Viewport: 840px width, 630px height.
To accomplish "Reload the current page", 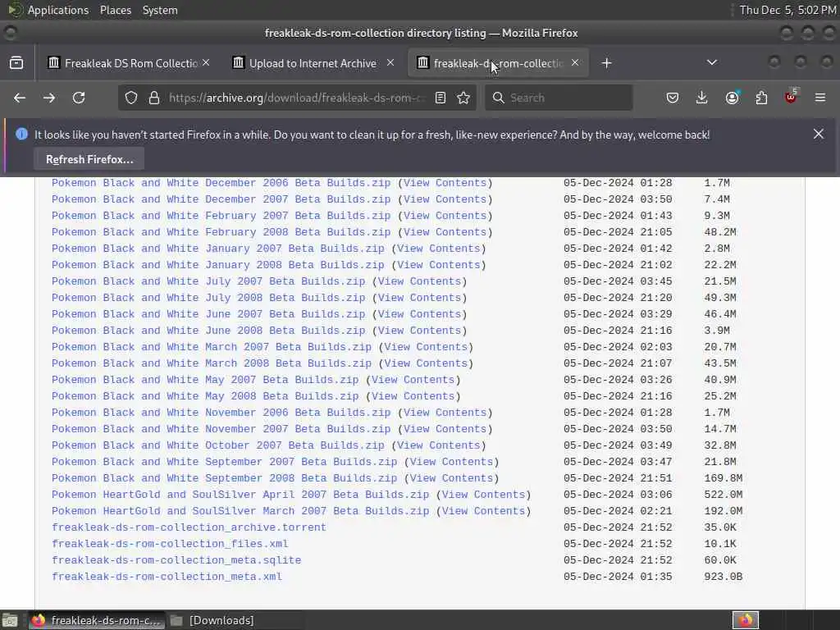I will [x=79, y=98].
